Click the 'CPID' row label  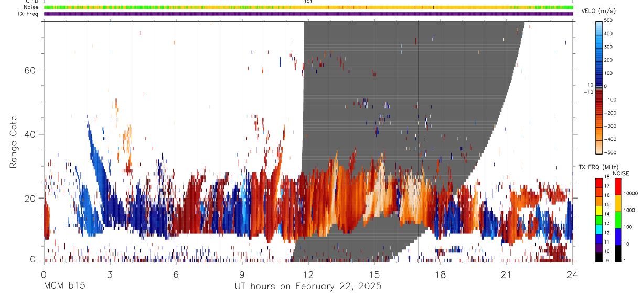(33, 2)
